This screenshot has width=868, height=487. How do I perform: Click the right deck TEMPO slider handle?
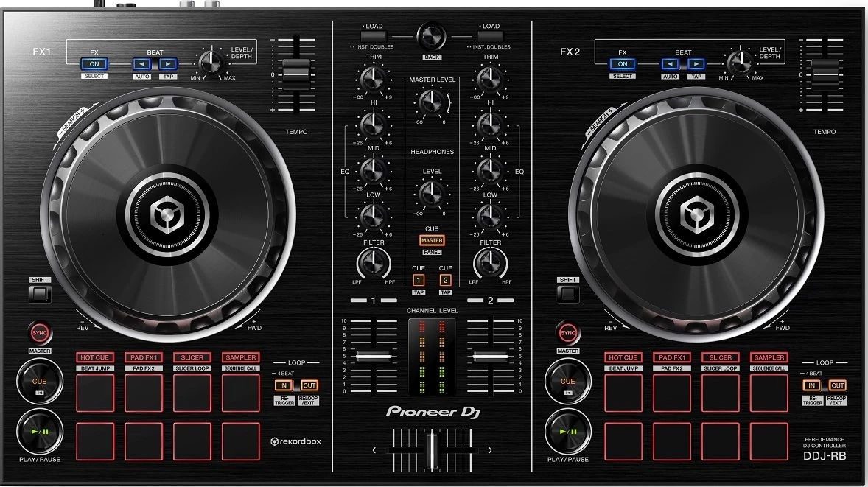[825, 74]
